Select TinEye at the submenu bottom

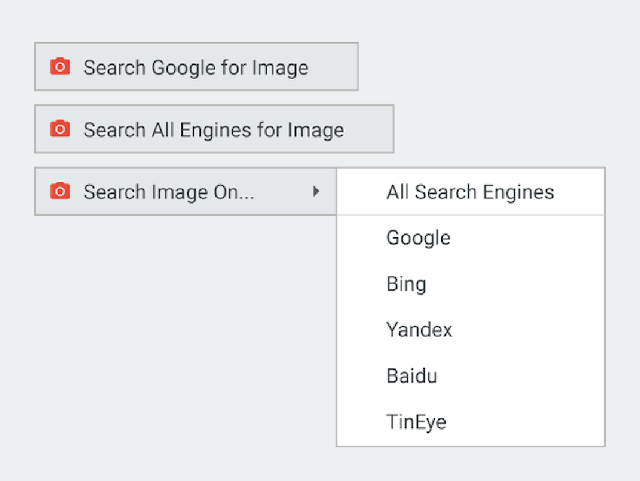coord(471,422)
